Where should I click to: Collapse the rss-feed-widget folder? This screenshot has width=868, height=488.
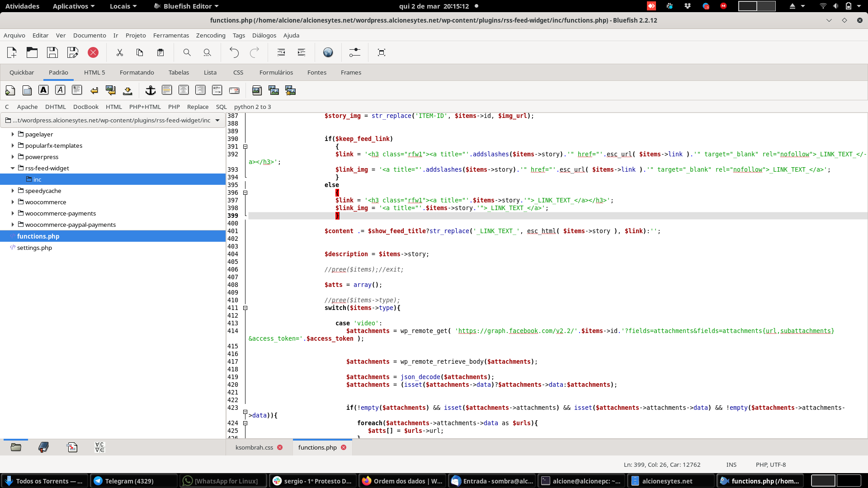click(13, 168)
